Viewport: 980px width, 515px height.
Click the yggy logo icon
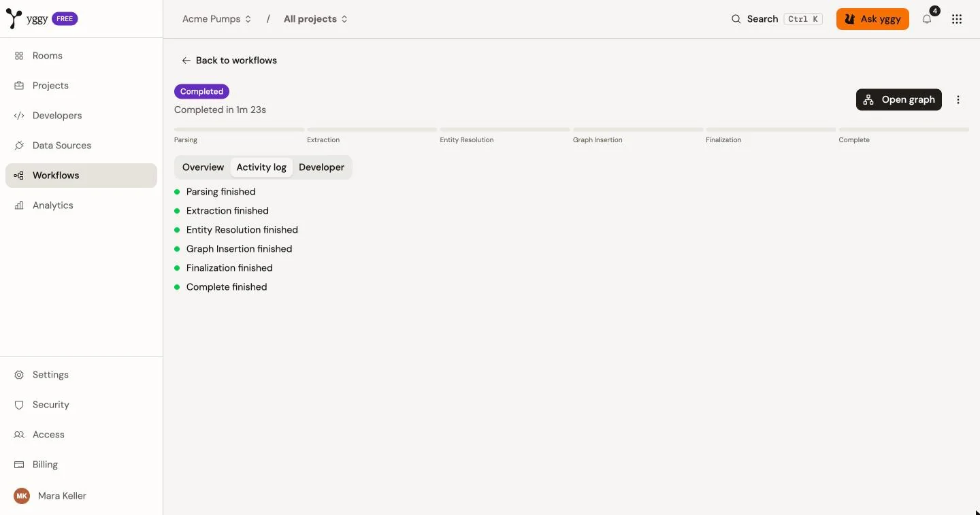(x=14, y=18)
